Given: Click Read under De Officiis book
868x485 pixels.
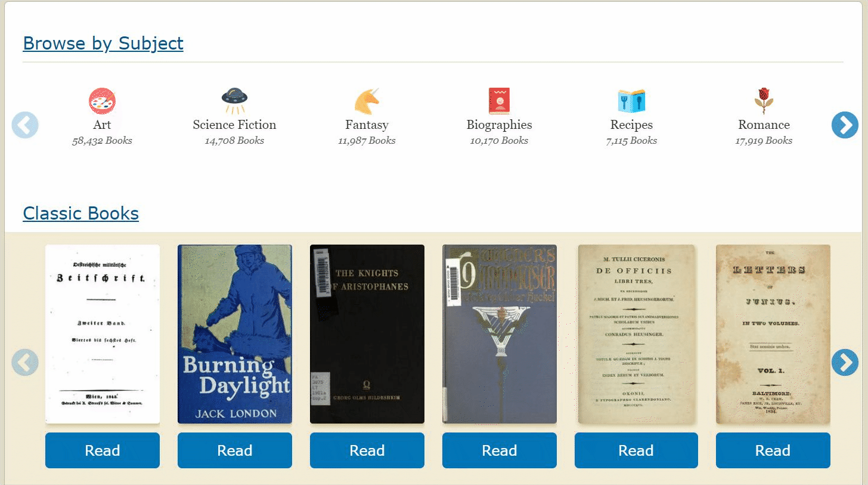Looking at the screenshot, I should 636,450.
